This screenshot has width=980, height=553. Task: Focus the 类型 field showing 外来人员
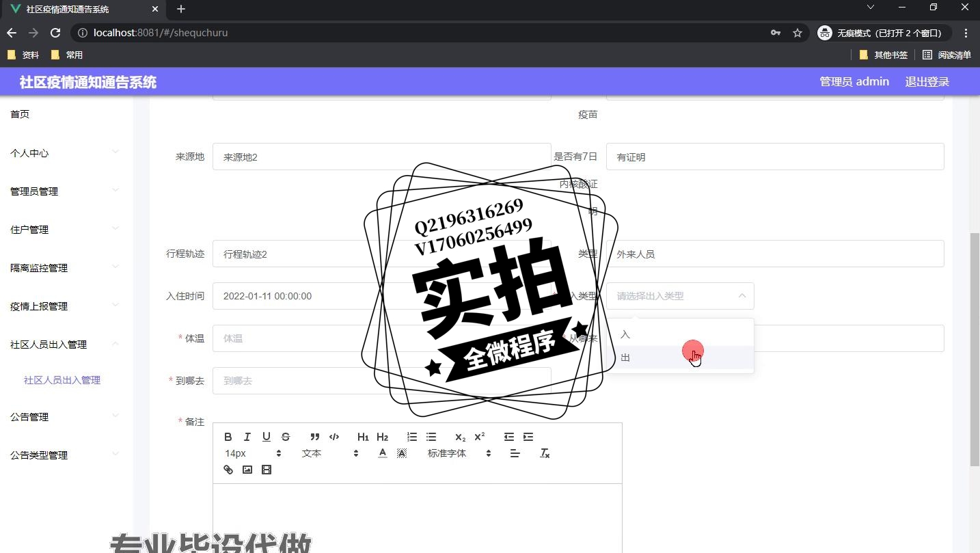click(775, 254)
